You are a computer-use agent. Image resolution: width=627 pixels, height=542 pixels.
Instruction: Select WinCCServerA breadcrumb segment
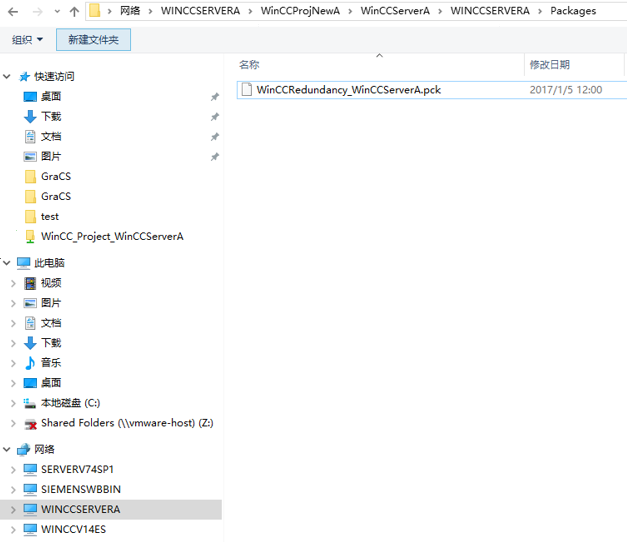[x=395, y=11]
